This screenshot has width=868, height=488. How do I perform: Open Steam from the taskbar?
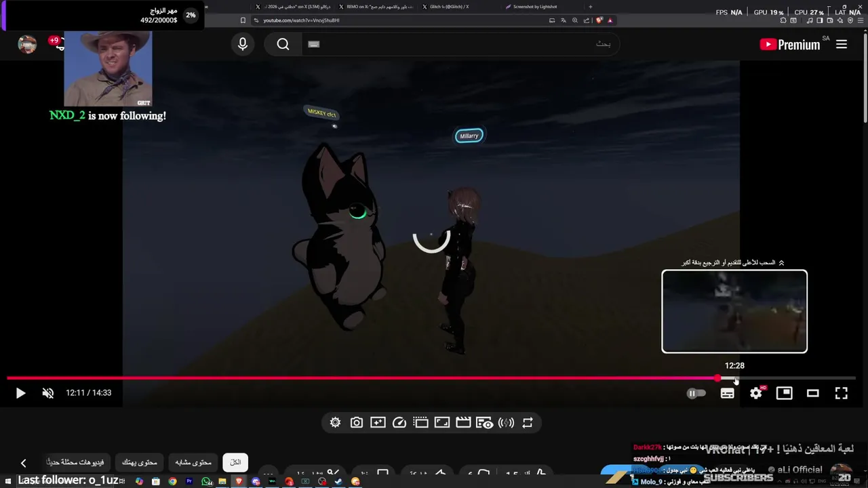(338, 481)
